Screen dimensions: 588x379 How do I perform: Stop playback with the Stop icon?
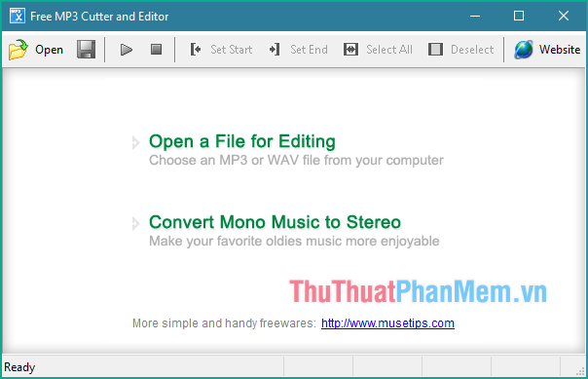[156, 50]
